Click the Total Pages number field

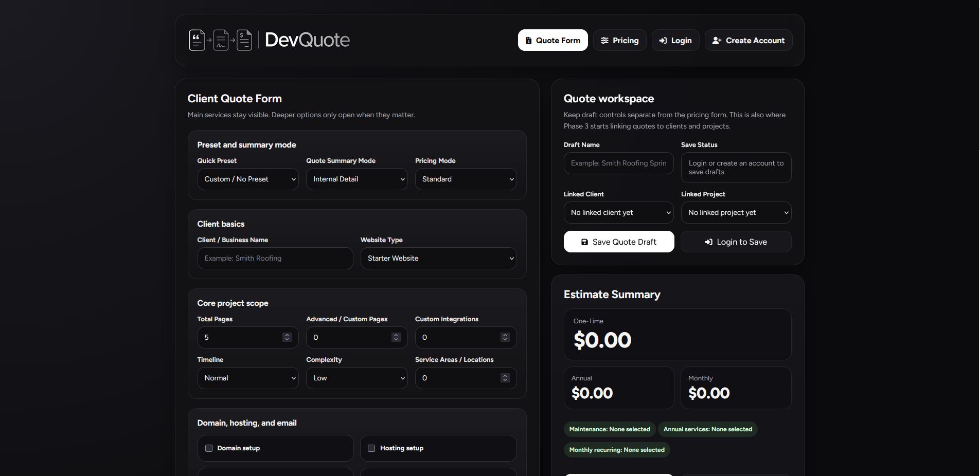pyautogui.click(x=248, y=337)
